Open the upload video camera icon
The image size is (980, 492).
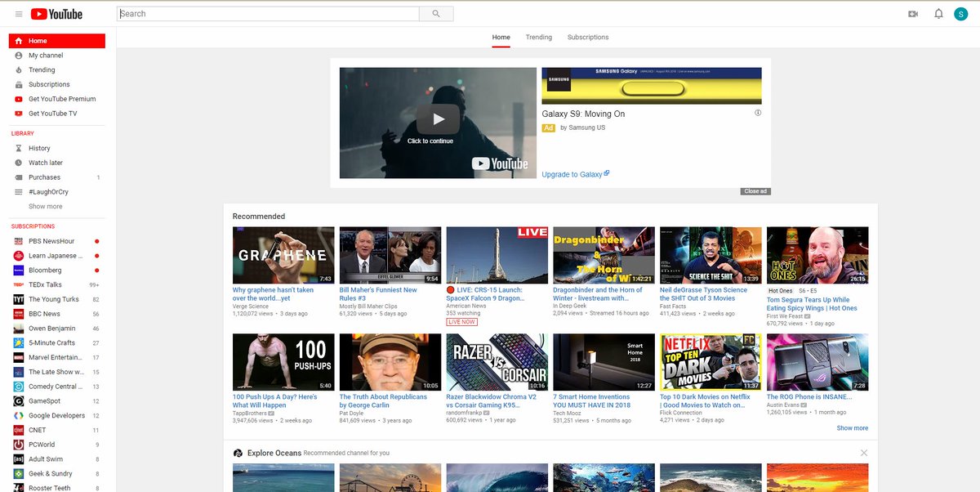pos(913,14)
